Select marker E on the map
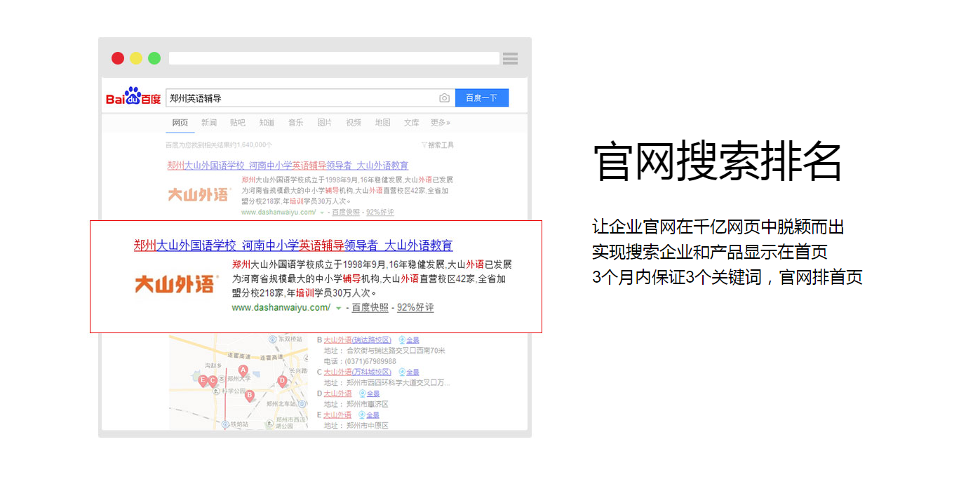The image size is (980, 491). (x=203, y=380)
